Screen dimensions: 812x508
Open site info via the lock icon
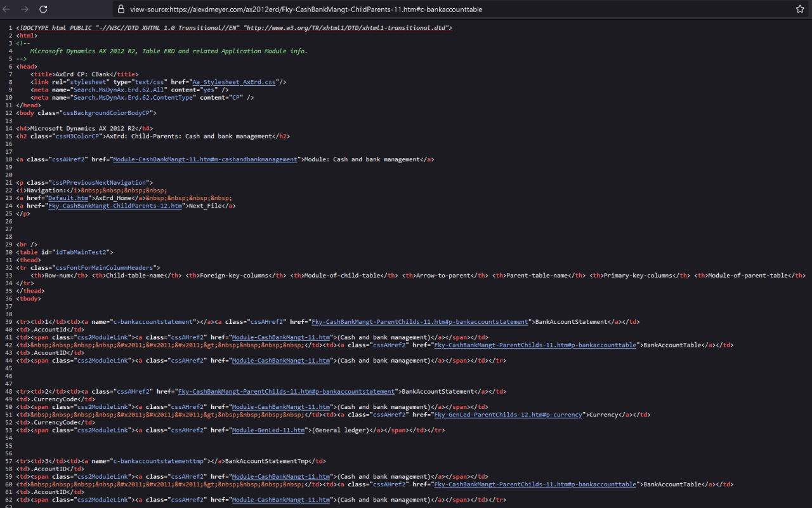(121, 10)
